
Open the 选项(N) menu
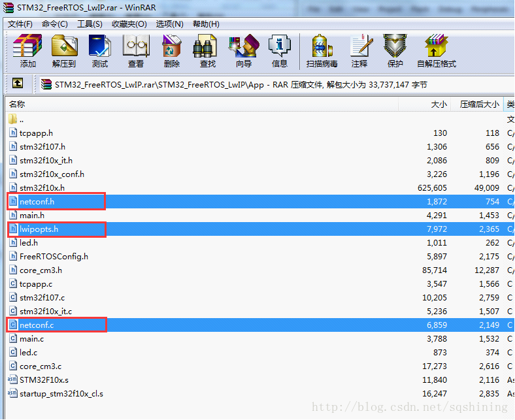[x=169, y=24]
